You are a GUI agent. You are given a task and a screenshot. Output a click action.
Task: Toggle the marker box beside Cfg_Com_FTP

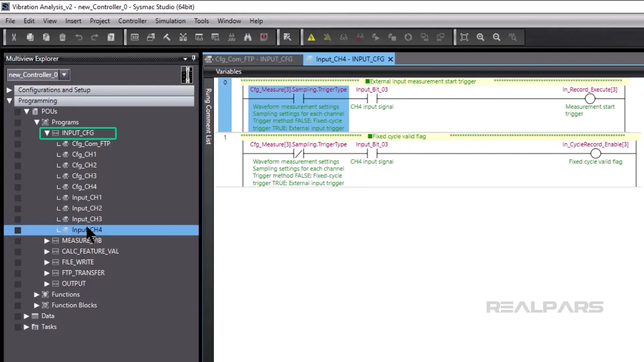(18, 144)
